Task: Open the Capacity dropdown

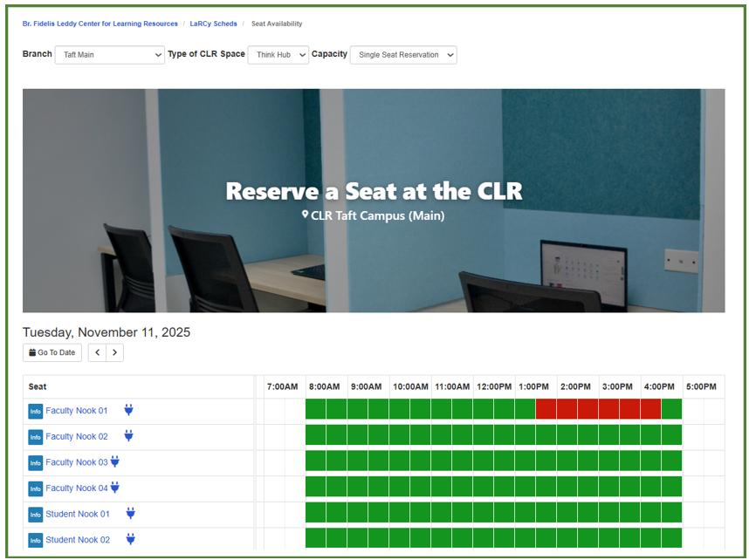Action: point(402,55)
